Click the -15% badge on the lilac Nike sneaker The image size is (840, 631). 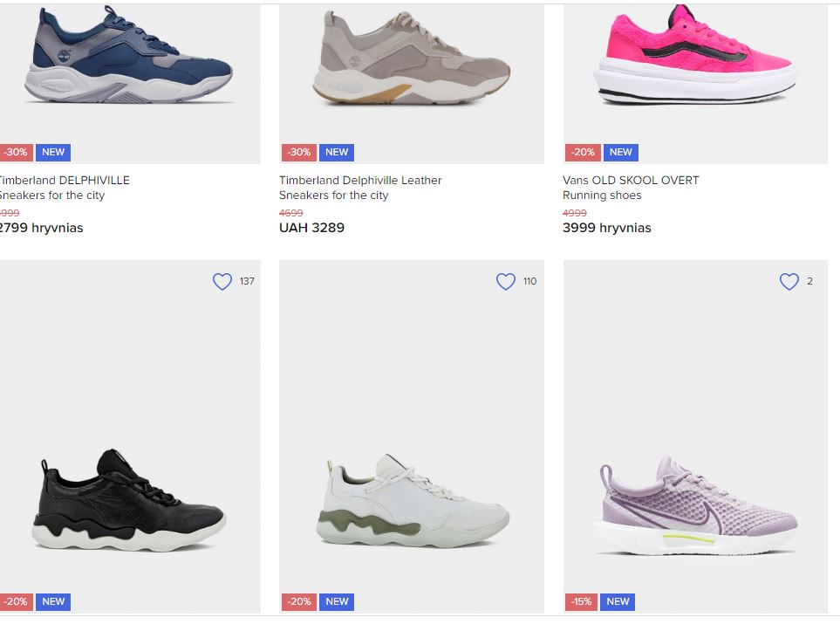tap(580, 601)
